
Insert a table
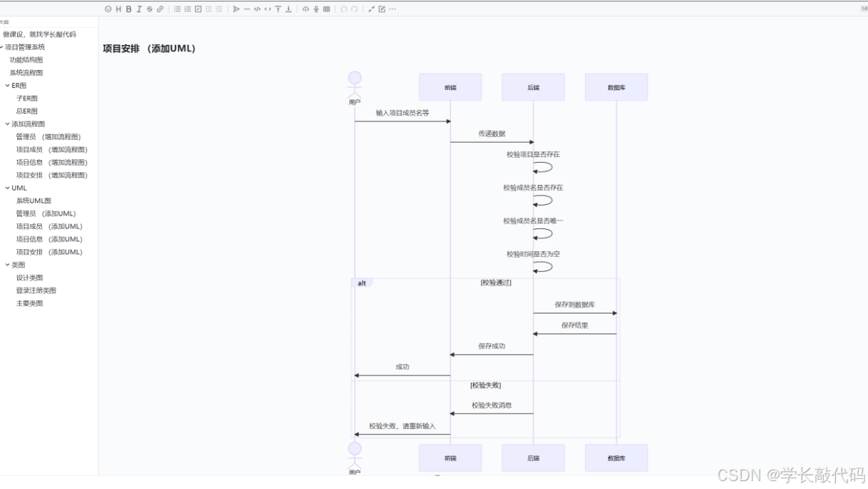[x=326, y=9]
